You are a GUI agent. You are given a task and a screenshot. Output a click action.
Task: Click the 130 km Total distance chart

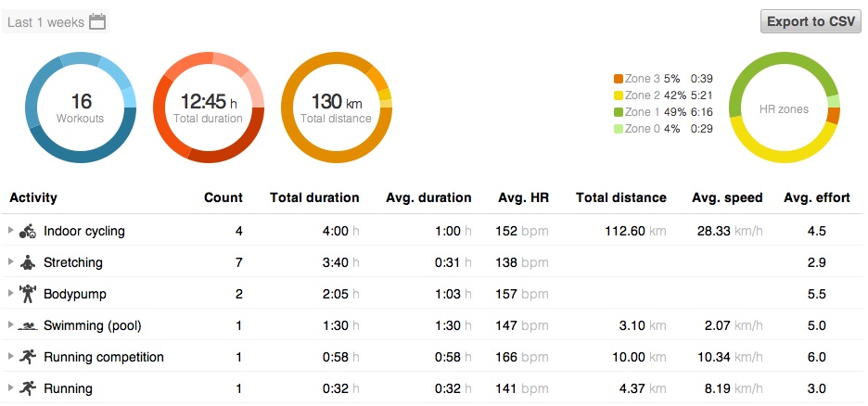(336, 108)
